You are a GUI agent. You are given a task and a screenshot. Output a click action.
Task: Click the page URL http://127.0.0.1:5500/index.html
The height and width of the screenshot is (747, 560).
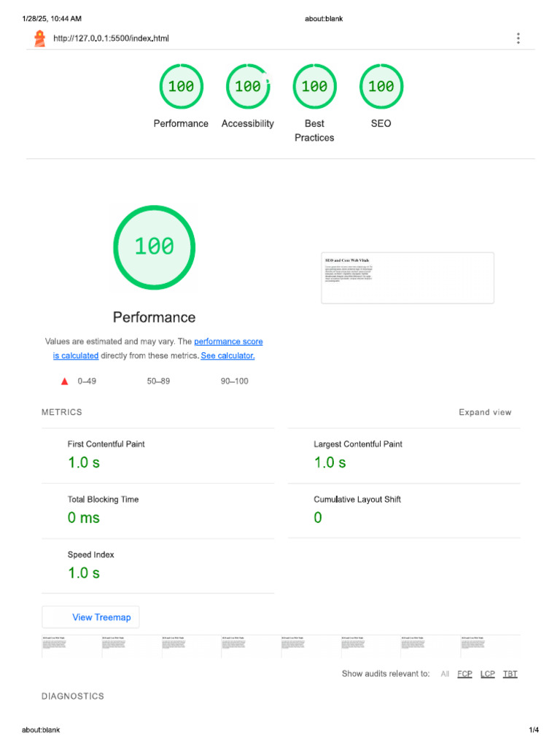click(x=111, y=38)
